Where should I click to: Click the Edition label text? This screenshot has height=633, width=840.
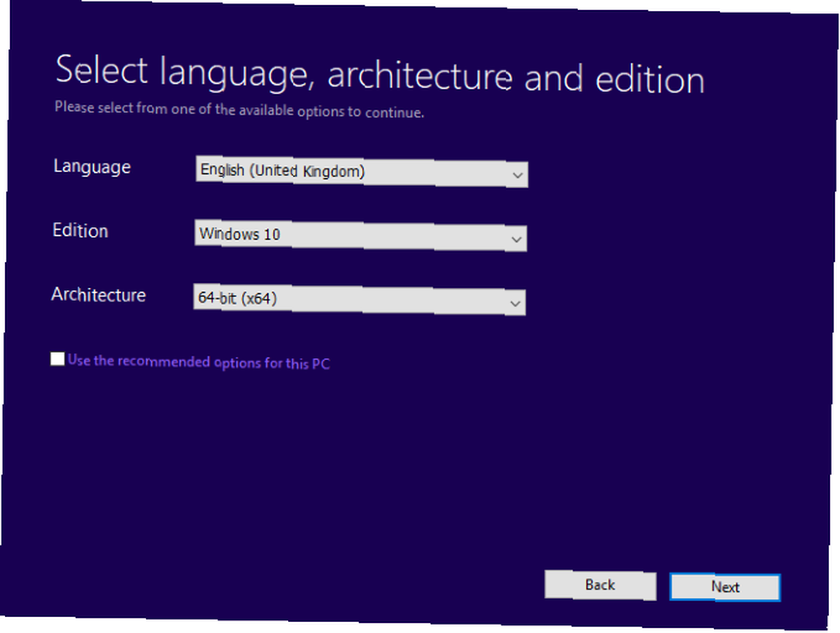tap(81, 231)
